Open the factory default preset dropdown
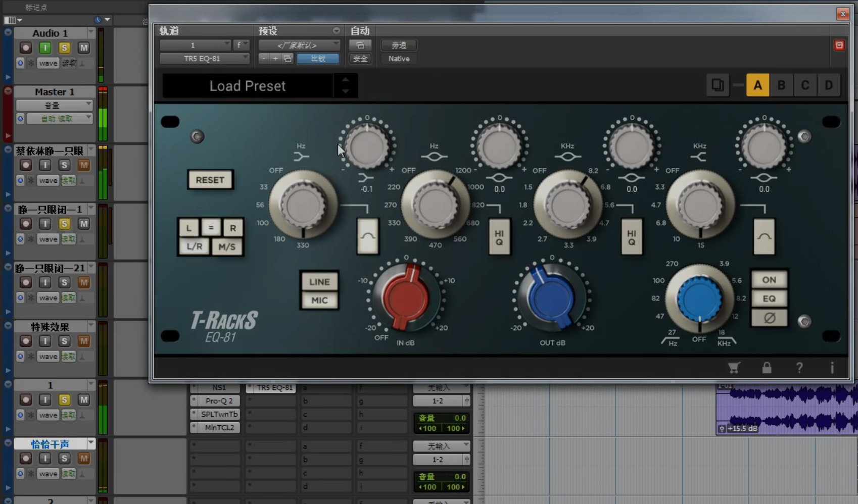Viewport: 858px width, 504px height. [299, 44]
